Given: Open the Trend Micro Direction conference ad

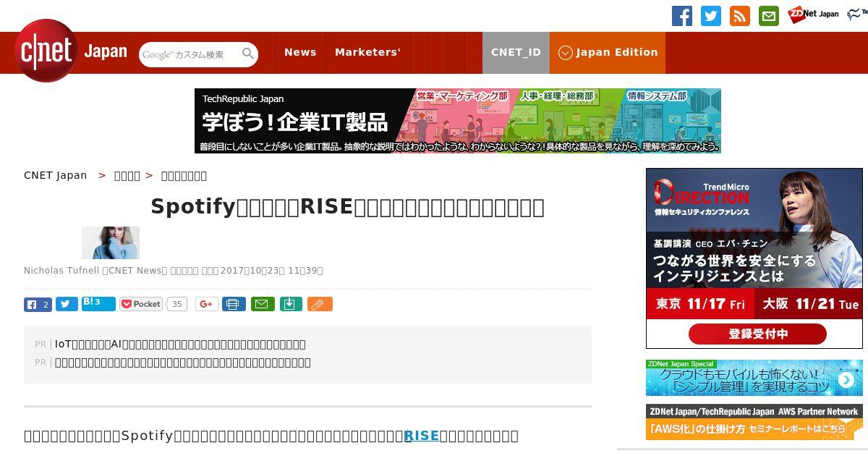Looking at the screenshot, I should click(754, 258).
